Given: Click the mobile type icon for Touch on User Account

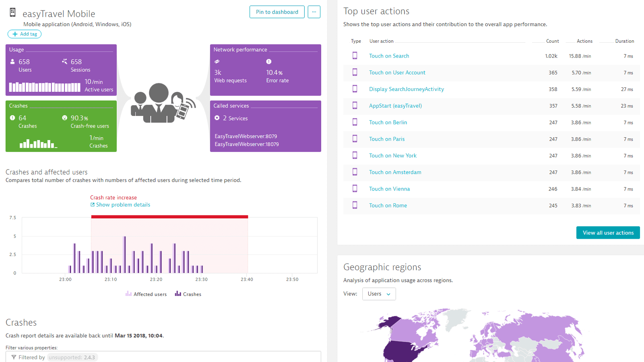Looking at the screenshot, I should (355, 72).
